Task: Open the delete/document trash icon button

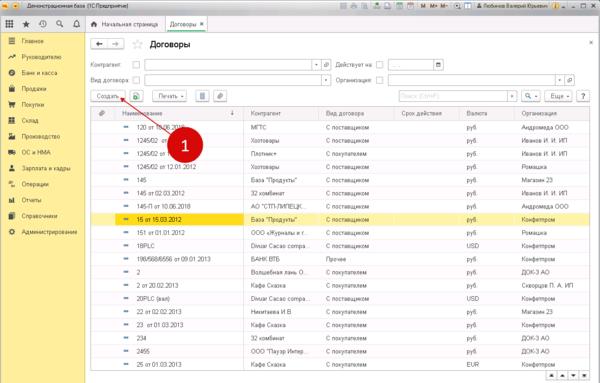Action: click(202, 96)
